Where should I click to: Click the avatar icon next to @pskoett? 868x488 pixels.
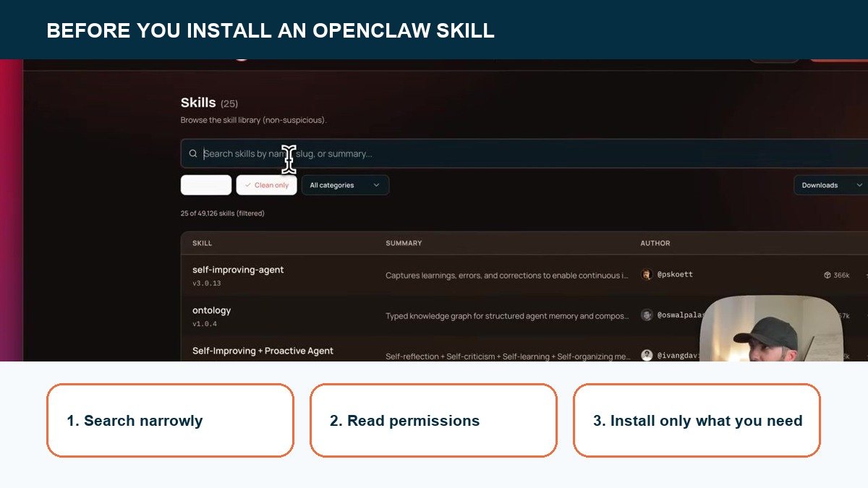pyautogui.click(x=647, y=275)
